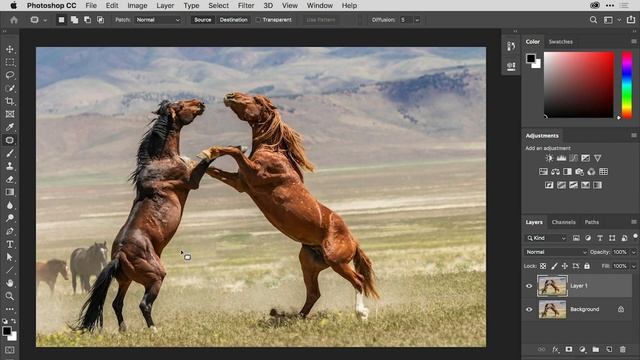Viewport: 640px width, 360px height.
Task: Select the Hand tool
Action: 10,283
